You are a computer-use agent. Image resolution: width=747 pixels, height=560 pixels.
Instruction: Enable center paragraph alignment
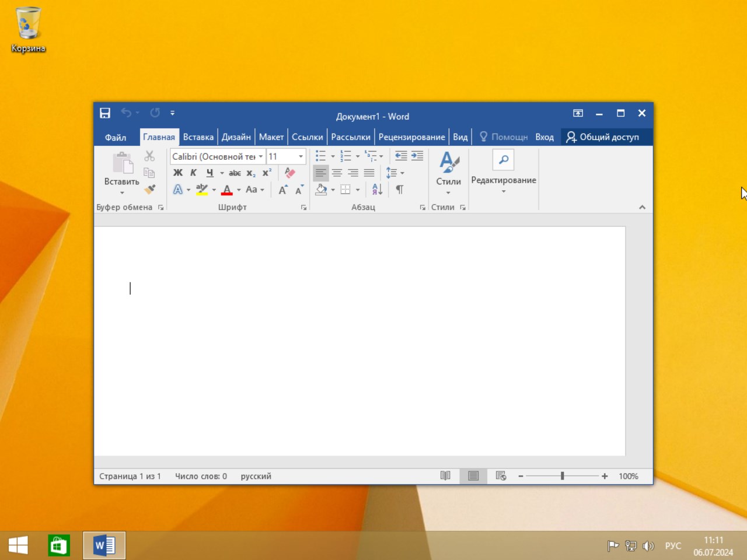(x=337, y=173)
